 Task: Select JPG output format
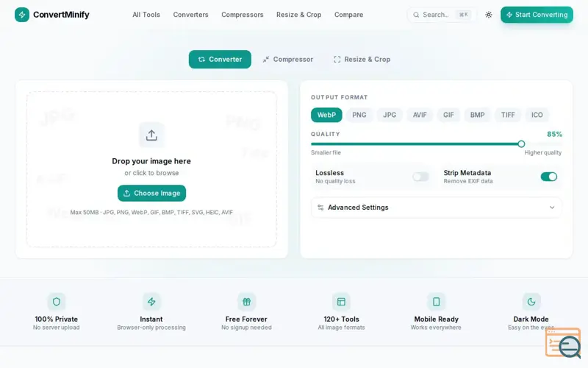pyautogui.click(x=390, y=115)
